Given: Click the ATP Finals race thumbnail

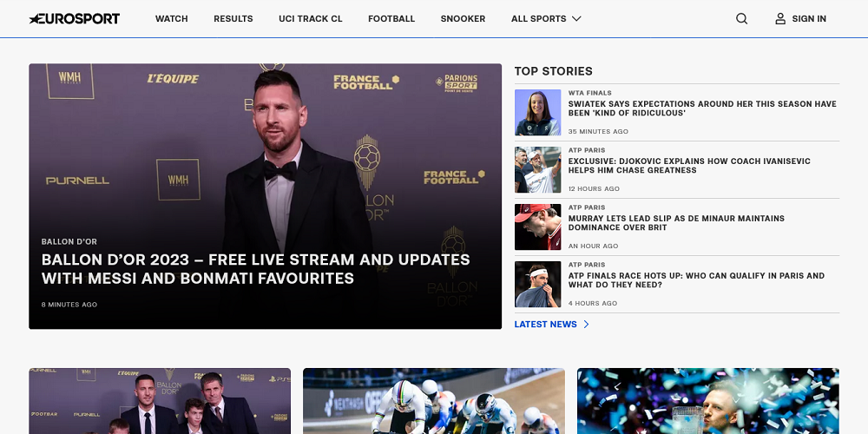Looking at the screenshot, I should (x=537, y=284).
